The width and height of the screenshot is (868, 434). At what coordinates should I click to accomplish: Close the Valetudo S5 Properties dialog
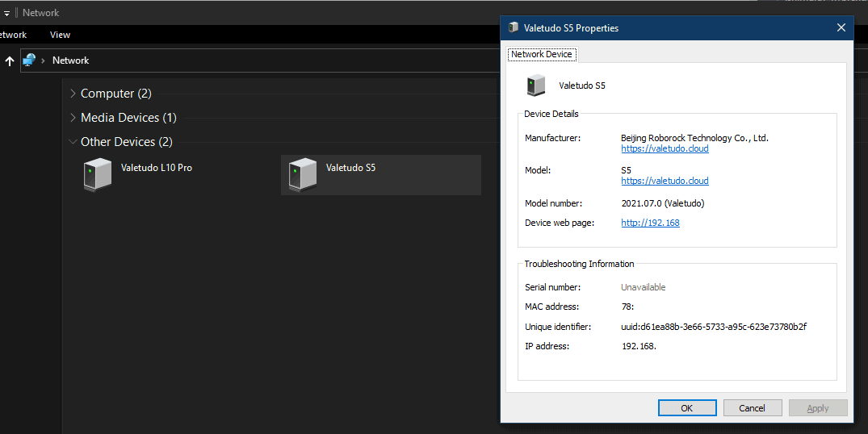(841, 27)
